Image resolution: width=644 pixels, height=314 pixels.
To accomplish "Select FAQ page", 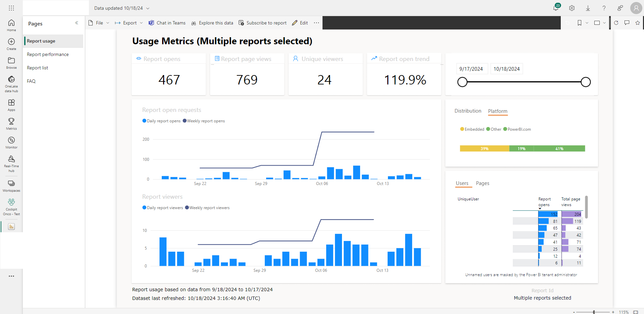I will (54, 81).
